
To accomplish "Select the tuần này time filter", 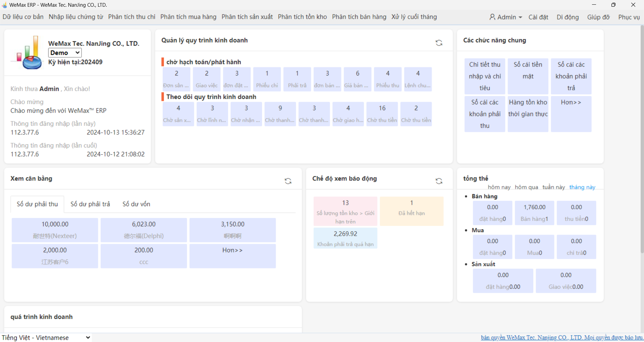I will pos(553,187).
